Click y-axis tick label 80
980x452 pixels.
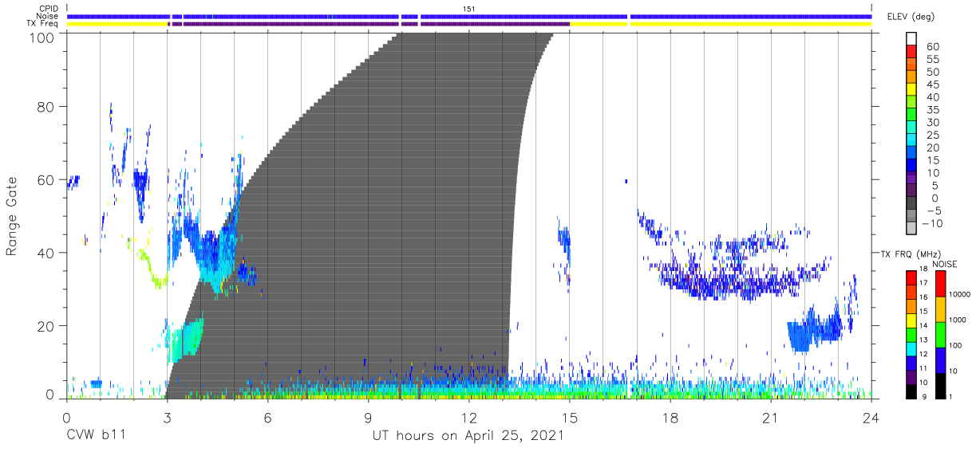[45, 106]
